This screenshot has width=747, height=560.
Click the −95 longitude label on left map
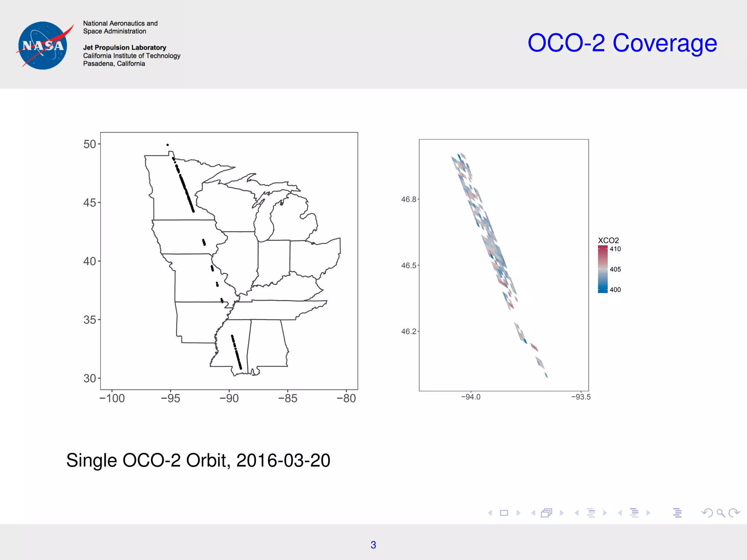click(x=171, y=398)
